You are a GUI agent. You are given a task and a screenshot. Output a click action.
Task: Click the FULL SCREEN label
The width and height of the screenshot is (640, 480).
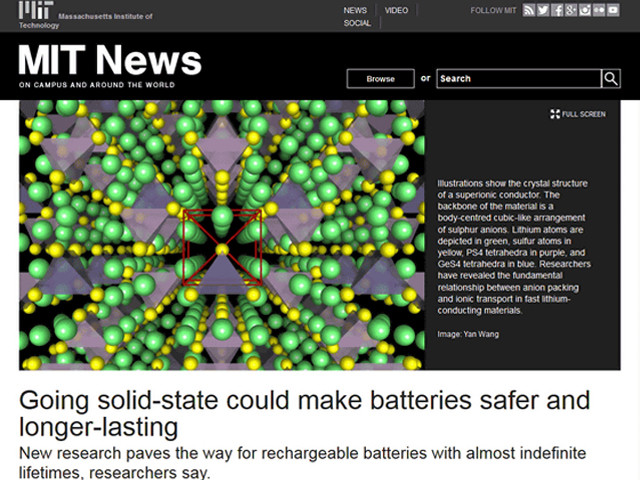click(584, 114)
